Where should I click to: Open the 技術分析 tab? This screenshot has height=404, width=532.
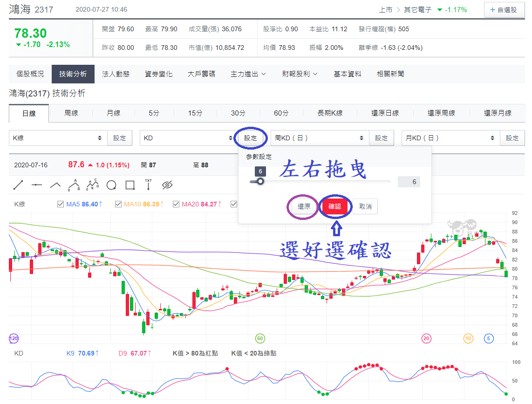click(x=73, y=74)
